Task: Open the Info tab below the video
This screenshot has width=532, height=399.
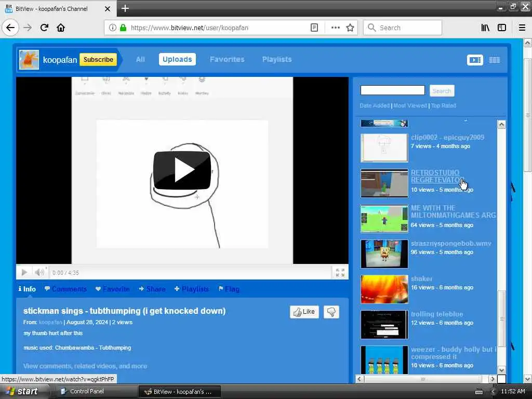Action: (27, 289)
